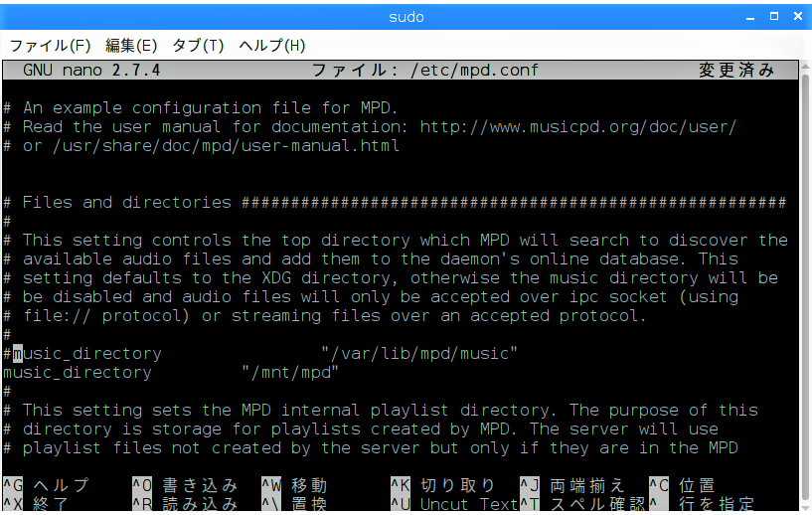
Task: Click the "/var/lib/mpd/music" path value
Action: point(419,354)
